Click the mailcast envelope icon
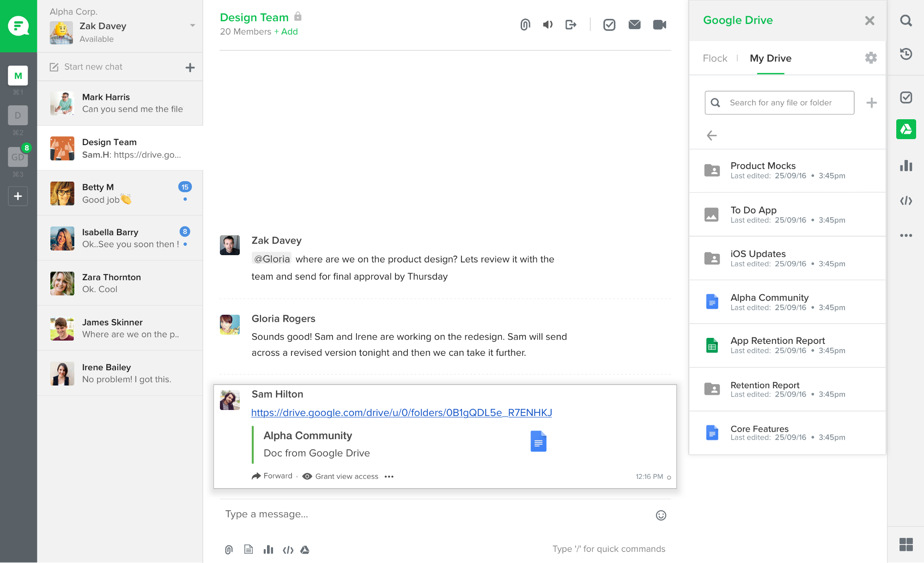Viewport: 924px width, 563px height. pyautogui.click(x=634, y=24)
